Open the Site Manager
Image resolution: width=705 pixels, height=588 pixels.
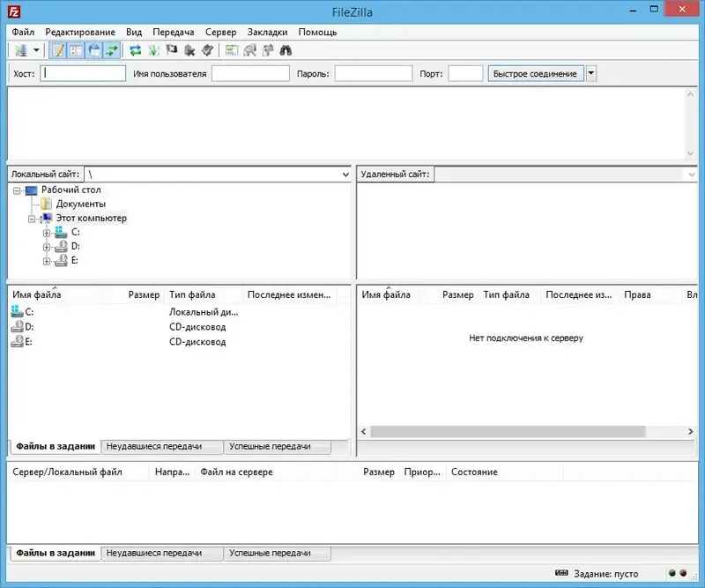click(21, 50)
